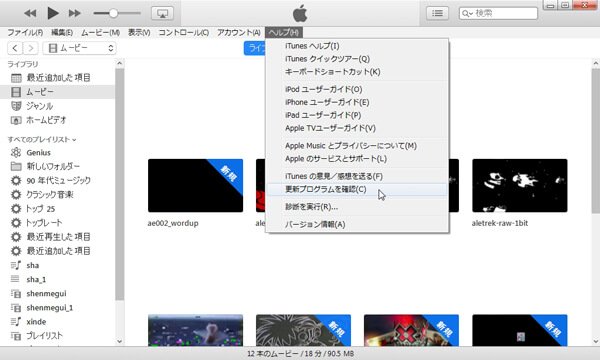The width and height of the screenshot is (600, 360).
Task: Select iTunes ヘルプ(I) menu entry
Action: pos(357,46)
